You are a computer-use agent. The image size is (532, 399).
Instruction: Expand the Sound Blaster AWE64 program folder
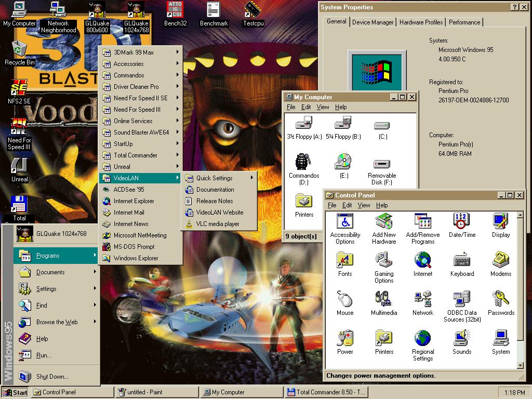(141, 132)
